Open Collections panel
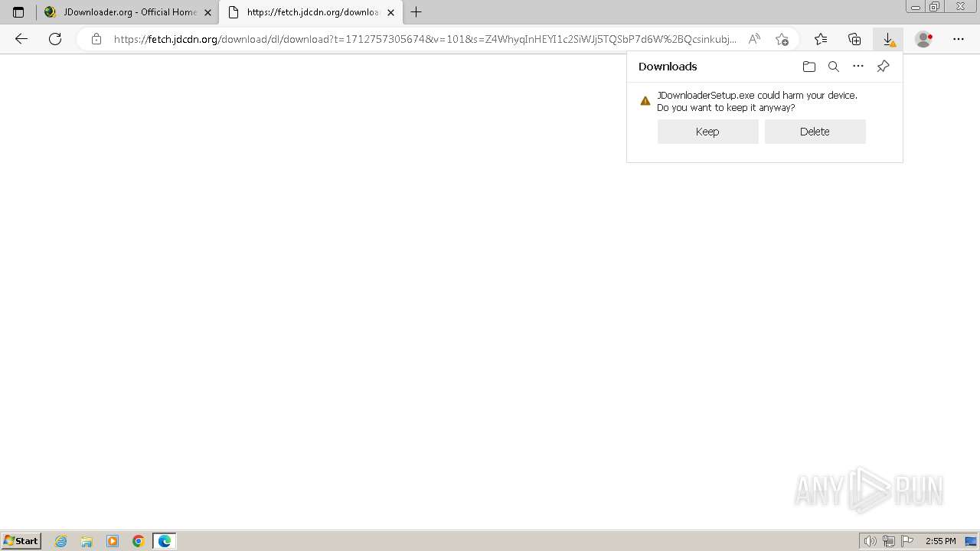 pos(854,39)
